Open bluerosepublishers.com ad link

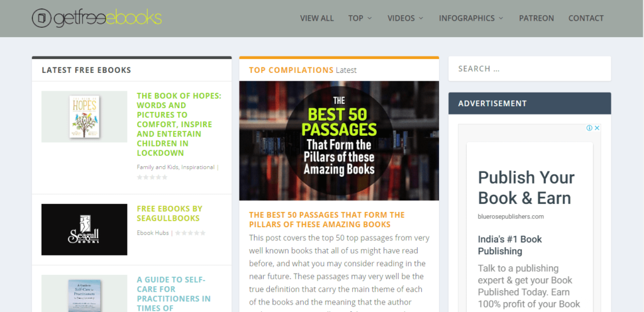511,216
